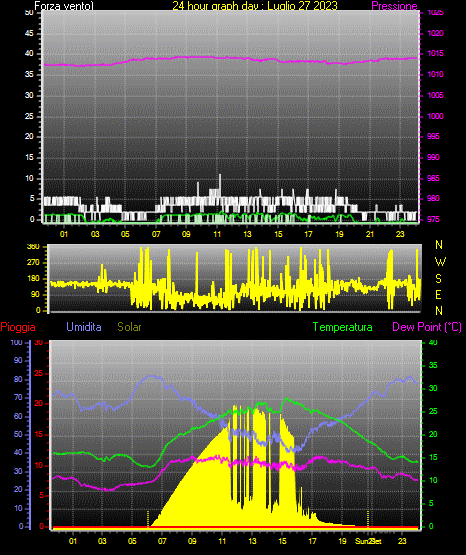Click hour 23 tick on bottom chart axis

[x=402, y=541]
